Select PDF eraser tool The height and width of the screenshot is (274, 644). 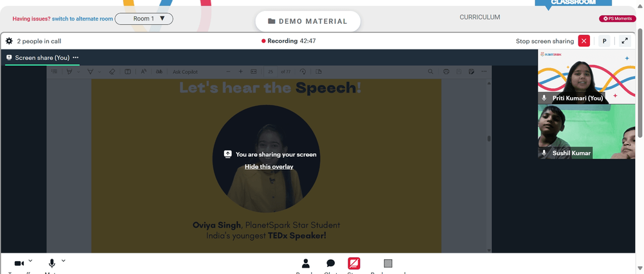click(111, 71)
